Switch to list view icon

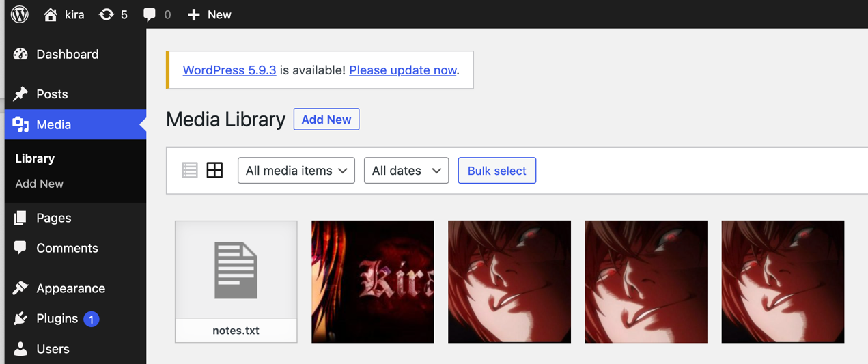tap(190, 170)
